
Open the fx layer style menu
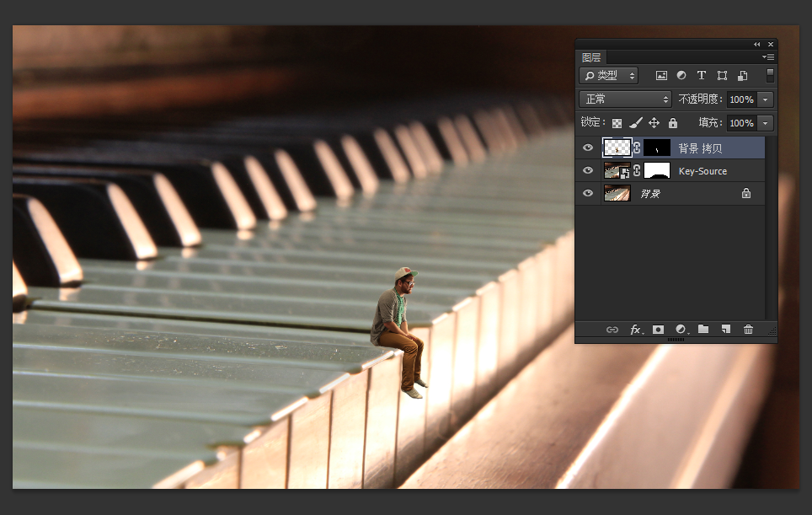tap(637, 330)
